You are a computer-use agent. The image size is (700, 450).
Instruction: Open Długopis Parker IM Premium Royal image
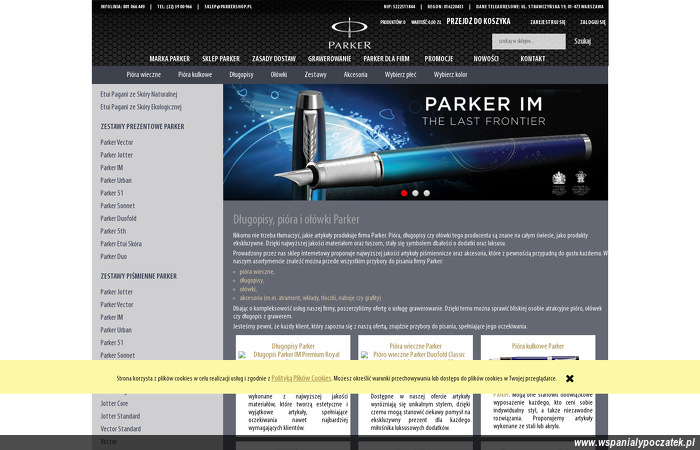pos(293,354)
